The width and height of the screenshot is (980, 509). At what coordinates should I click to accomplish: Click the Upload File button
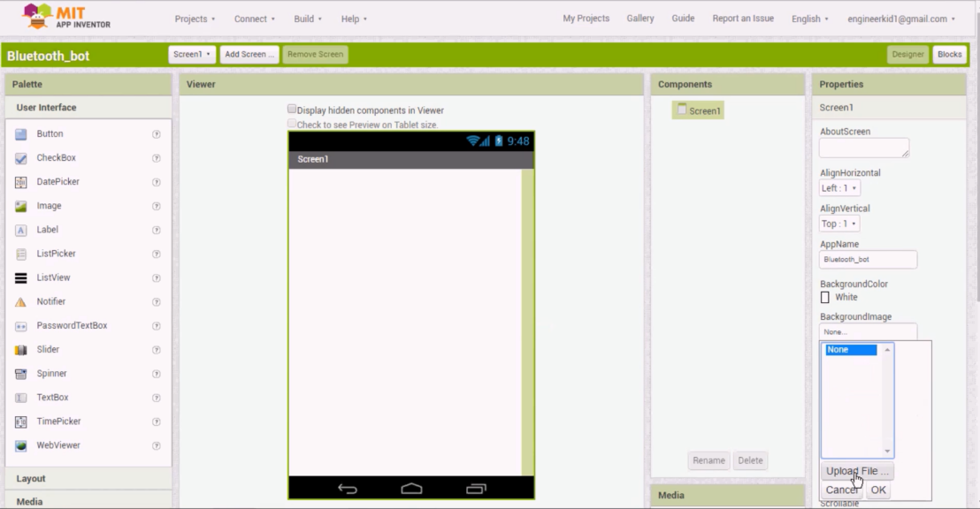point(857,471)
